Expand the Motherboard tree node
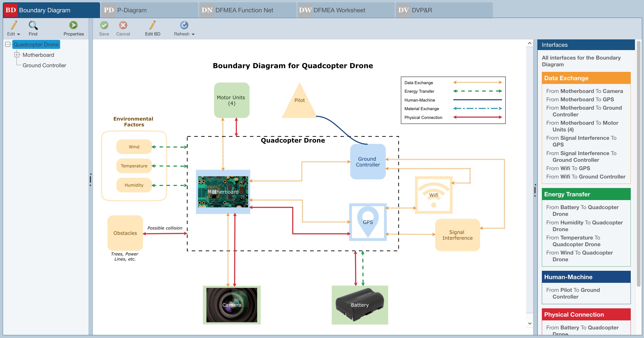 point(17,55)
